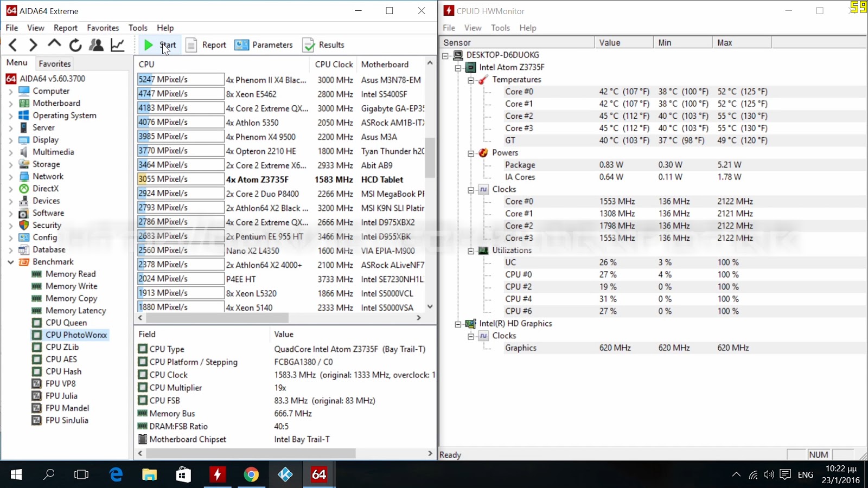Open the AIDA64 View menu
This screenshot has width=868, height=488.
tap(36, 28)
